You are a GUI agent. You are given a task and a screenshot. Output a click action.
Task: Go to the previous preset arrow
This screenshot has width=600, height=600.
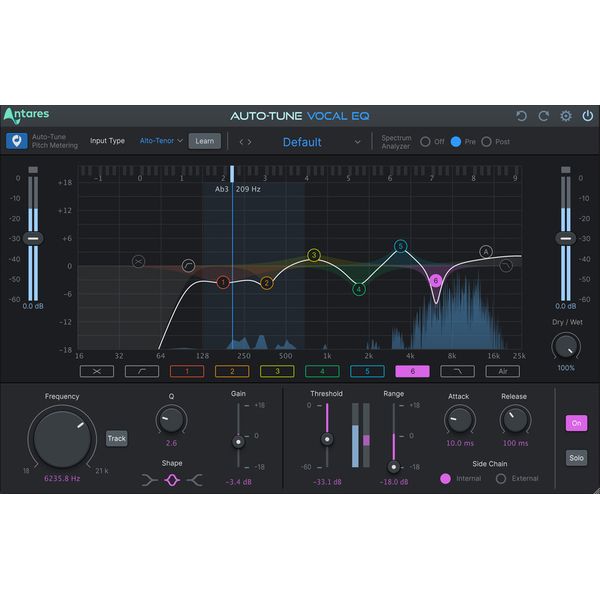click(x=241, y=142)
